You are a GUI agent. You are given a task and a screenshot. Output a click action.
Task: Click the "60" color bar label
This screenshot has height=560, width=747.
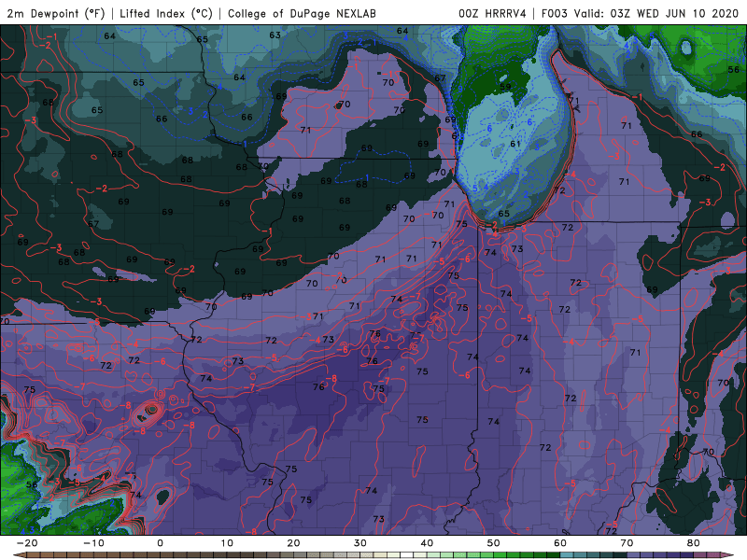pos(560,543)
